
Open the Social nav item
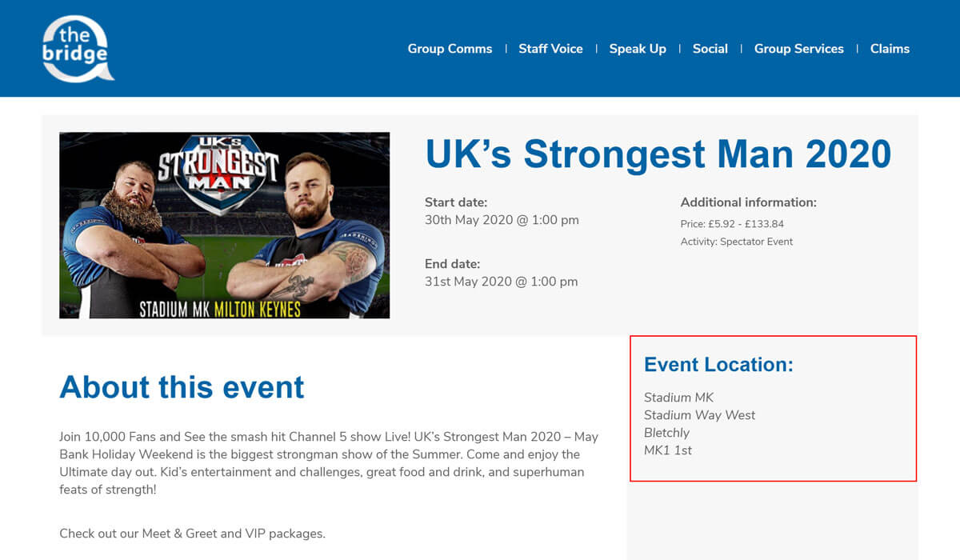(710, 49)
